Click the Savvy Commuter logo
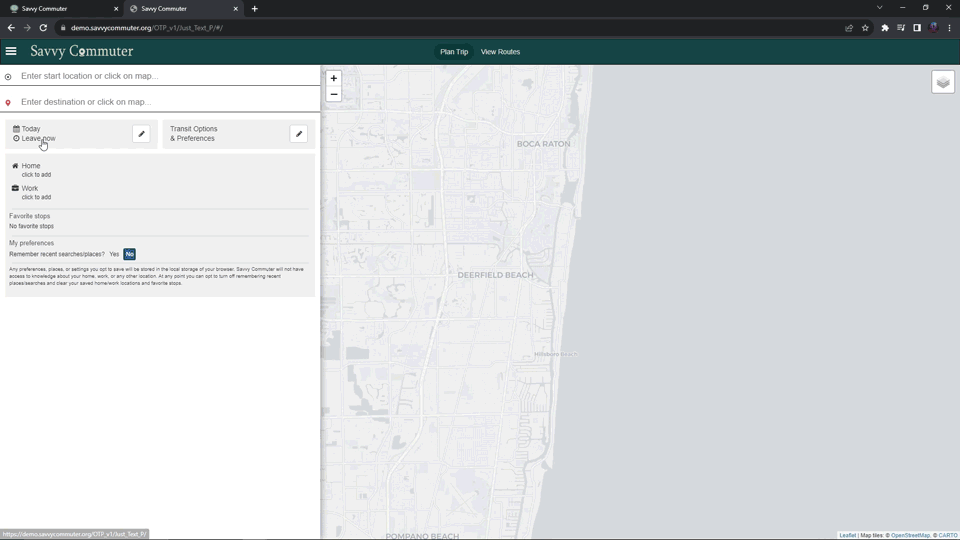Image resolution: width=960 pixels, height=540 pixels. pyautogui.click(x=81, y=51)
